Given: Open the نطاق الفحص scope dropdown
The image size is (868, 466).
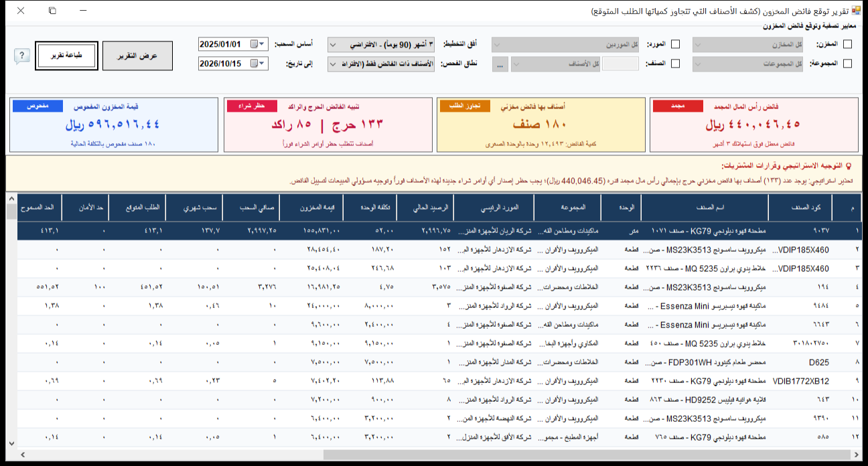Looking at the screenshot, I should pos(381,64).
